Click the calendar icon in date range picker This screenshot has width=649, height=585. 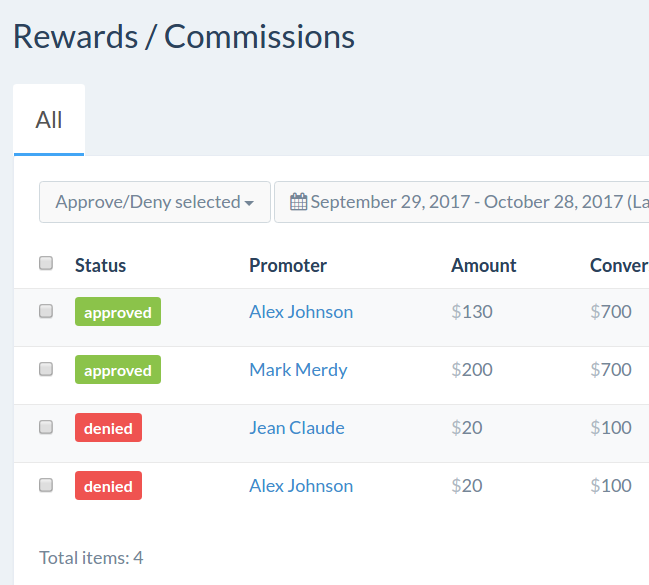[298, 202]
